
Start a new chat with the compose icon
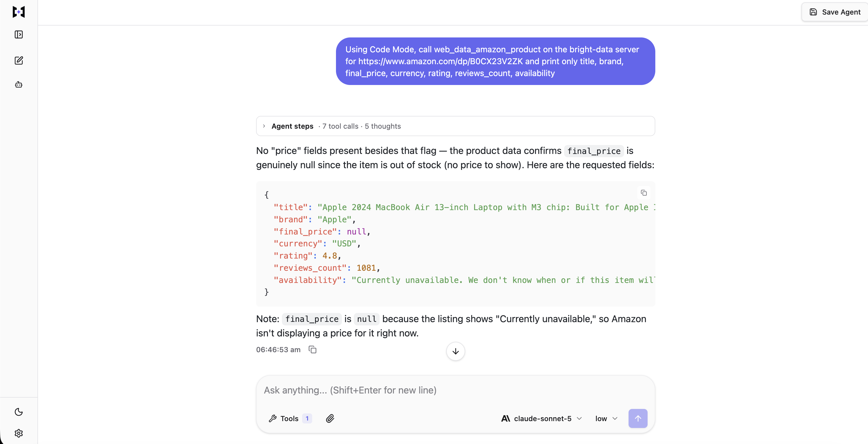pyautogui.click(x=18, y=60)
